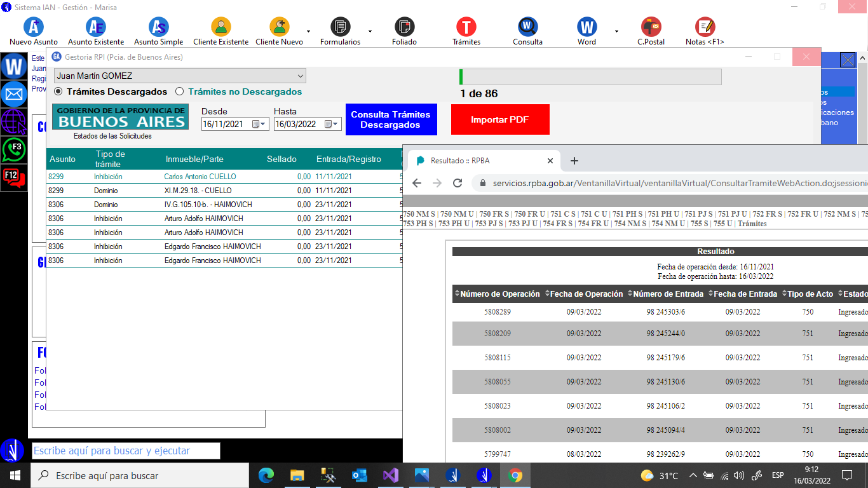Open a new Chrome tab
868x488 pixels.
[x=574, y=161]
